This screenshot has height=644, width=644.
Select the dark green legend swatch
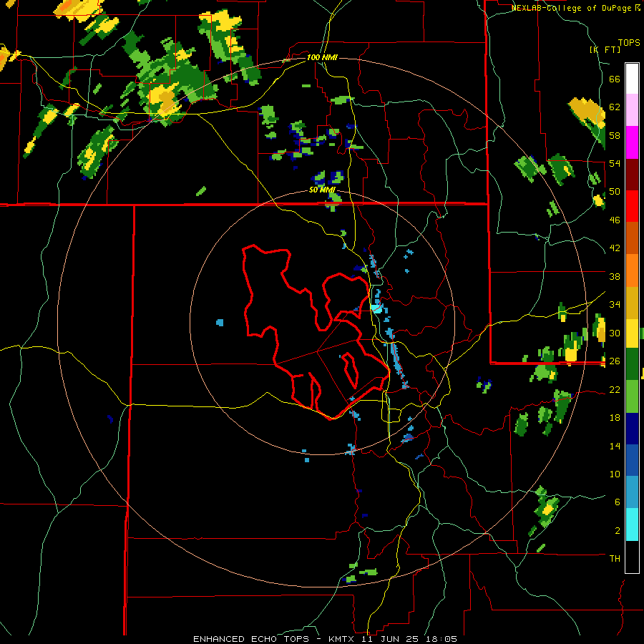pos(632,364)
